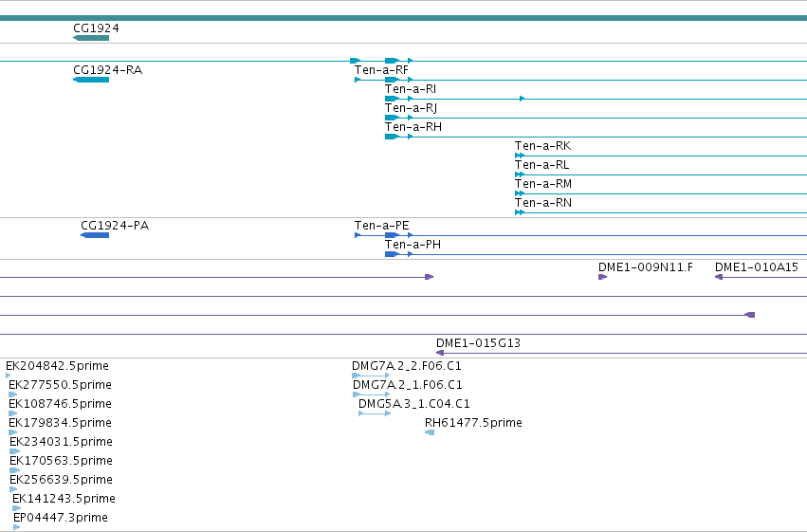Select the EK141243.5prime EST label
Viewport: 807px width, 532px height.
(64, 499)
